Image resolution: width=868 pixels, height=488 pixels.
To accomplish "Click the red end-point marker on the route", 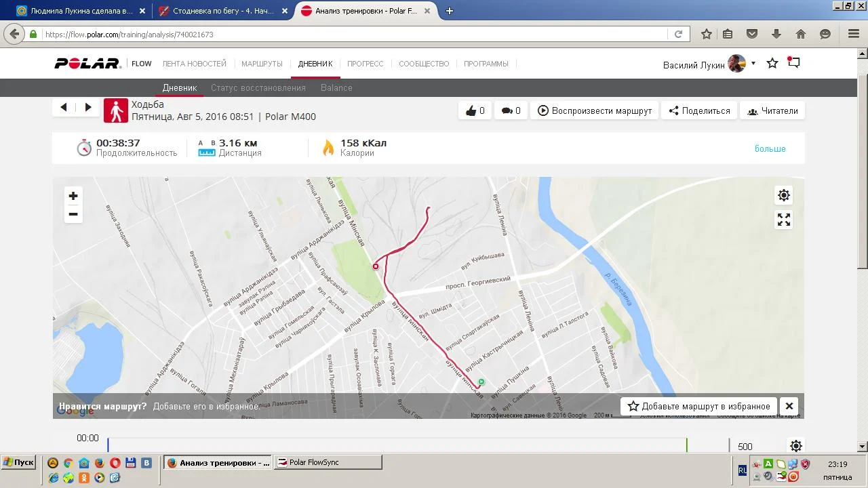I will click(x=376, y=266).
